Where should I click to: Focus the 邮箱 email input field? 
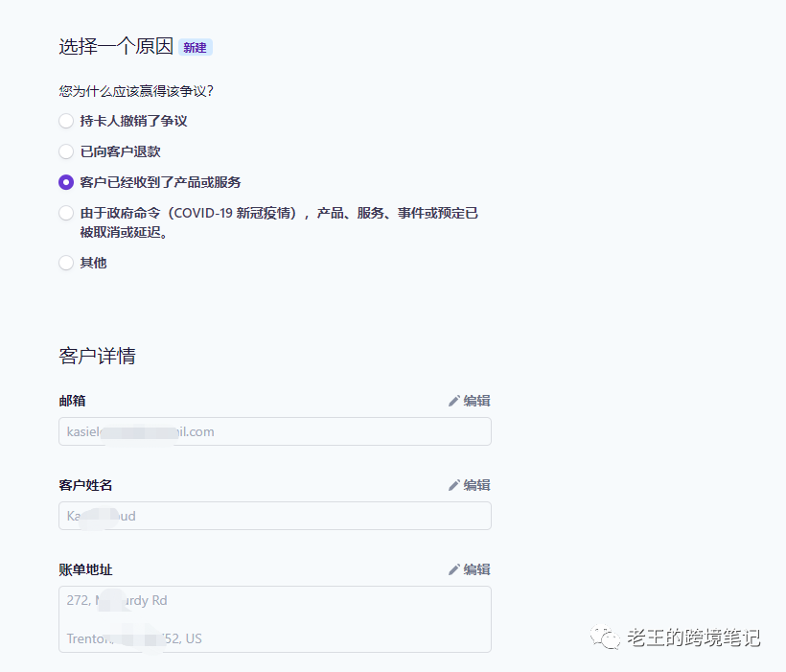(x=274, y=431)
